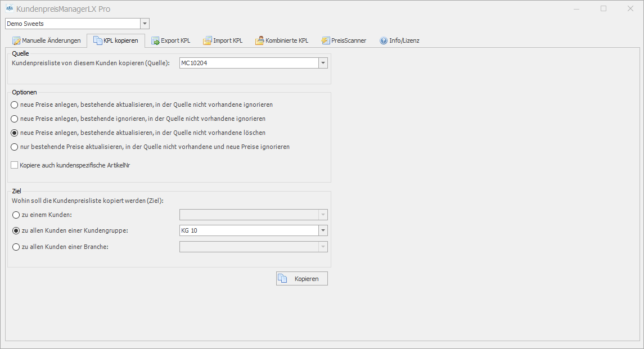The width and height of the screenshot is (644, 349).
Task: Click the Import KPL tab icon
Action: tap(208, 40)
